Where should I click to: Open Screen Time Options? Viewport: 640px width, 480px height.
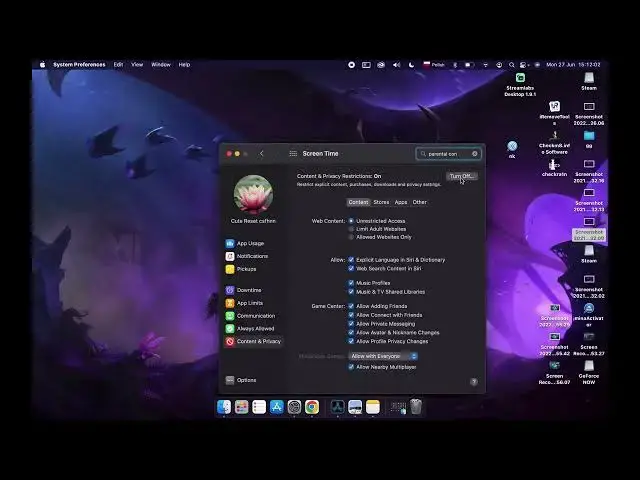tap(241, 380)
